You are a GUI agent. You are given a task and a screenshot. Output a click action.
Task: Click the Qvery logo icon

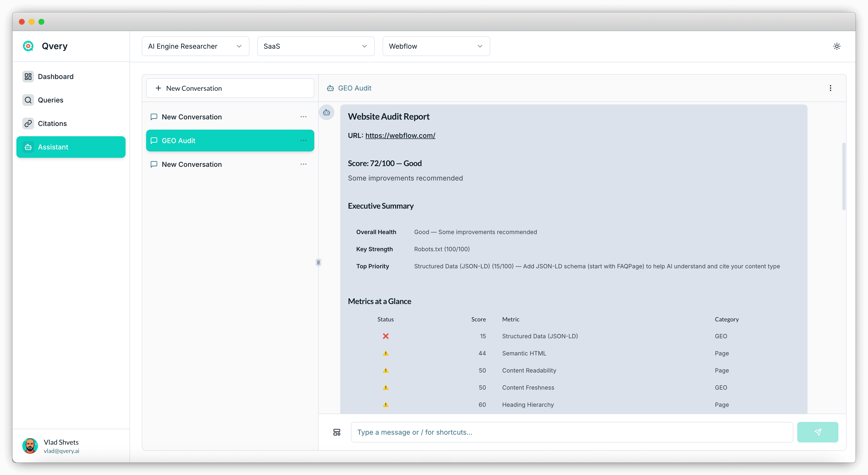pos(28,46)
